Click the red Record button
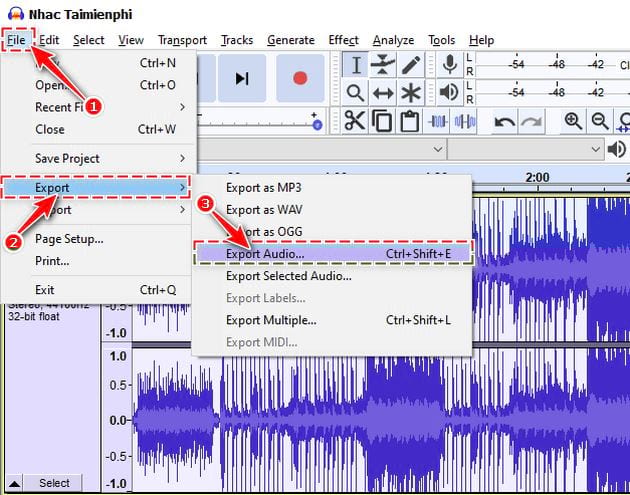Image resolution: width=630 pixels, height=495 pixels. (x=300, y=78)
